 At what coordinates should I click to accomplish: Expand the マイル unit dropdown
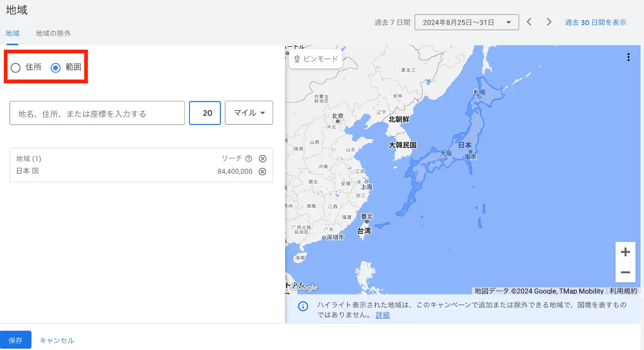pyautogui.click(x=249, y=113)
